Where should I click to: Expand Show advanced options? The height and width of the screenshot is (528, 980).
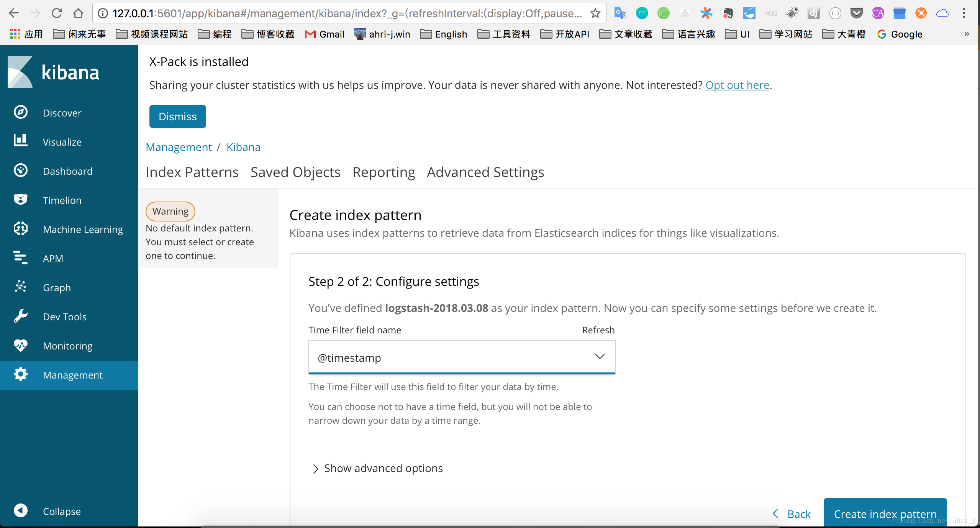(377, 468)
